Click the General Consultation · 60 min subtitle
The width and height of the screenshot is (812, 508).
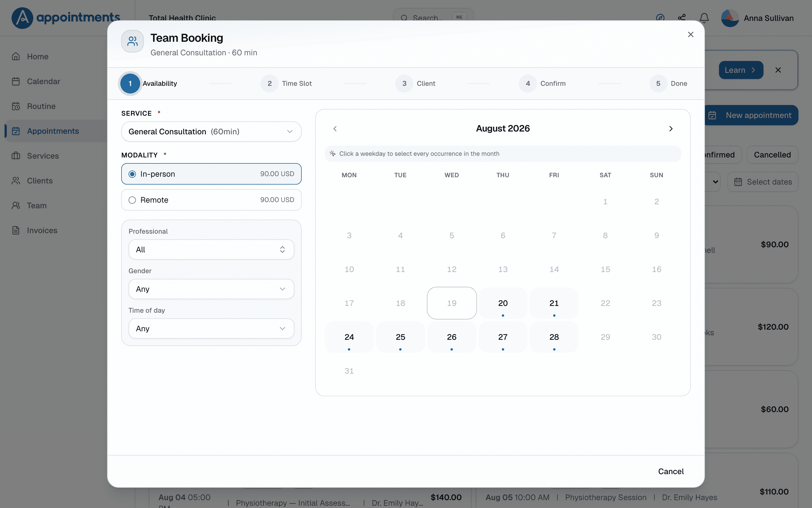click(x=204, y=53)
